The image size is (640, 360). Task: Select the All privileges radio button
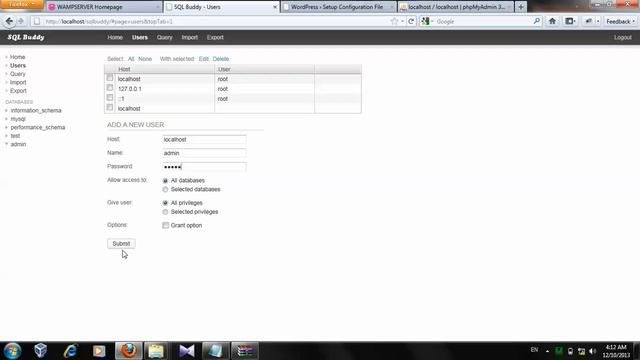tap(165, 203)
